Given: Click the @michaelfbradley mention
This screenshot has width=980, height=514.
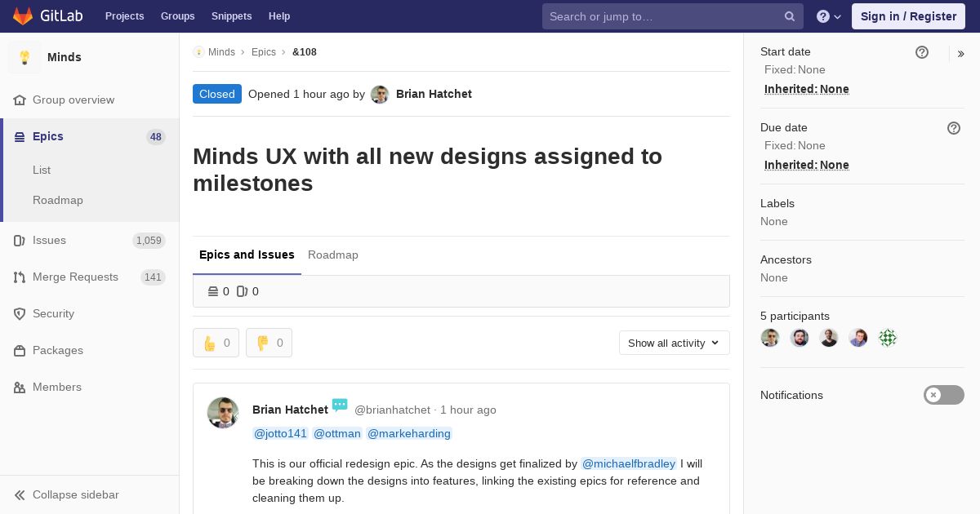Looking at the screenshot, I should coord(629,463).
